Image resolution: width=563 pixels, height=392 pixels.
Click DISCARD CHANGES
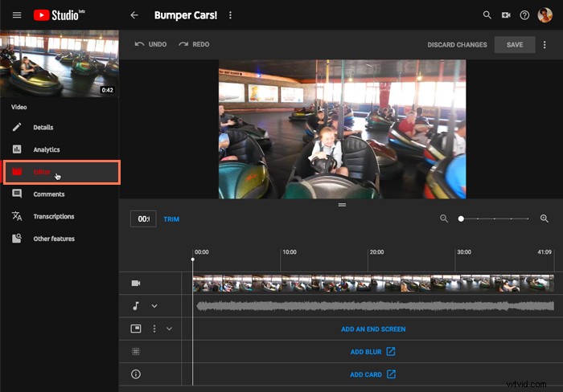(457, 45)
